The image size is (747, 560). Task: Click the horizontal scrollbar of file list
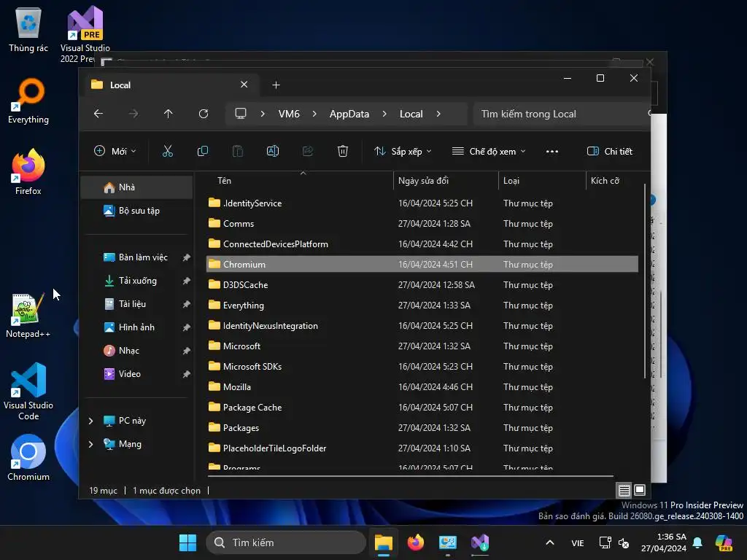click(411, 475)
